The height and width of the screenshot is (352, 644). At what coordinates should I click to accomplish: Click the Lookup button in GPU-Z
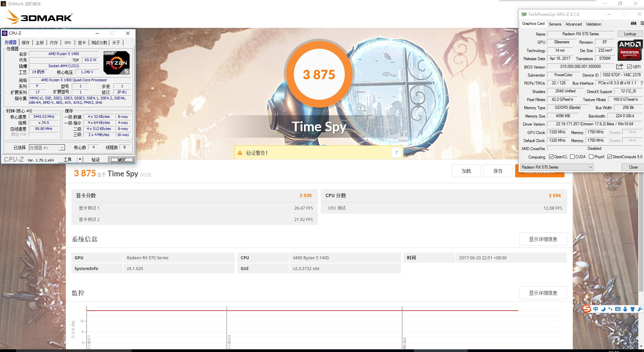[x=630, y=34]
